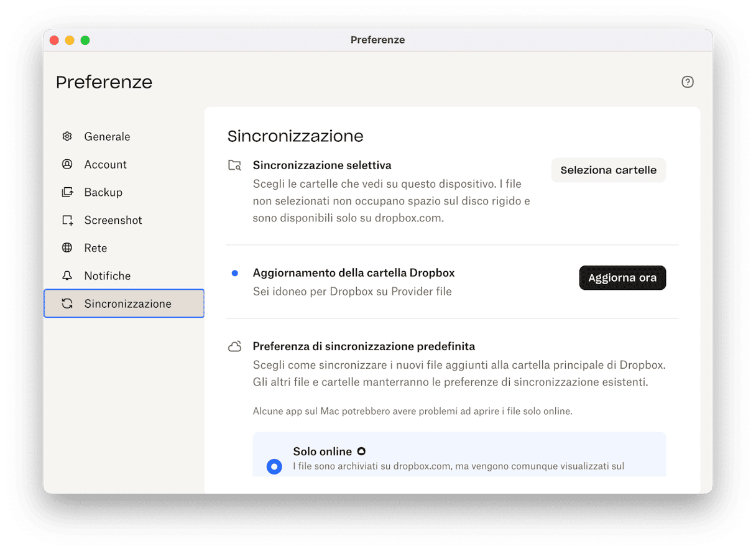The height and width of the screenshot is (551, 756).
Task: Click the folder search icon for selective sync
Action: point(234,165)
